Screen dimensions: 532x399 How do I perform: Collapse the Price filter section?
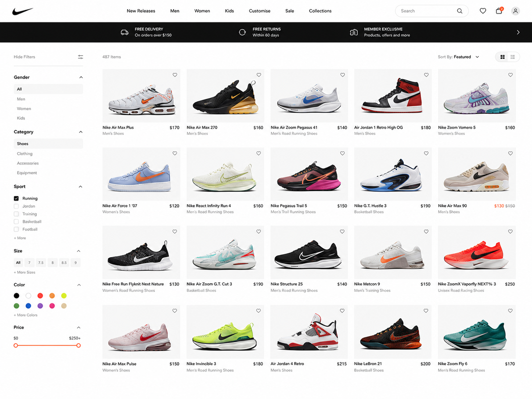(79, 328)
